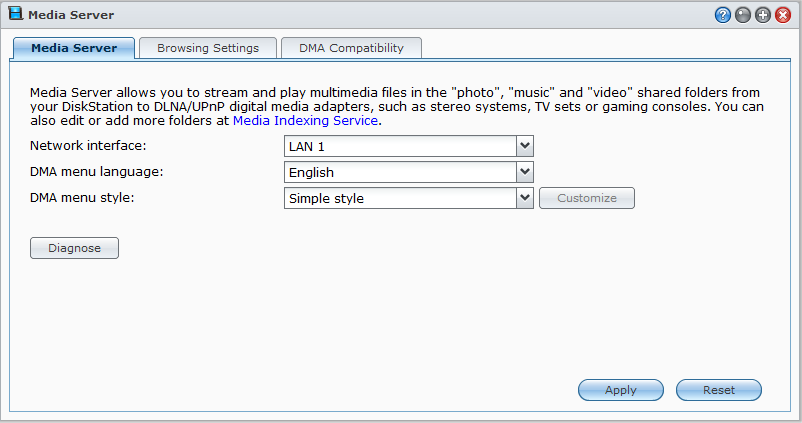802x423 pixels.
Task: Minimize the Media Server window
Action: 742,15
